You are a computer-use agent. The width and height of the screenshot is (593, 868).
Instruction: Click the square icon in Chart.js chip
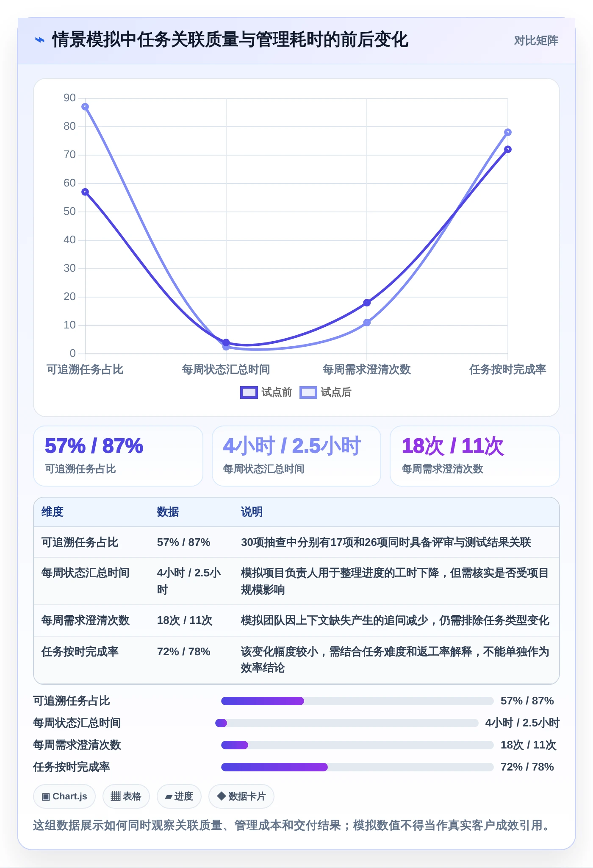tap(46, 797)
